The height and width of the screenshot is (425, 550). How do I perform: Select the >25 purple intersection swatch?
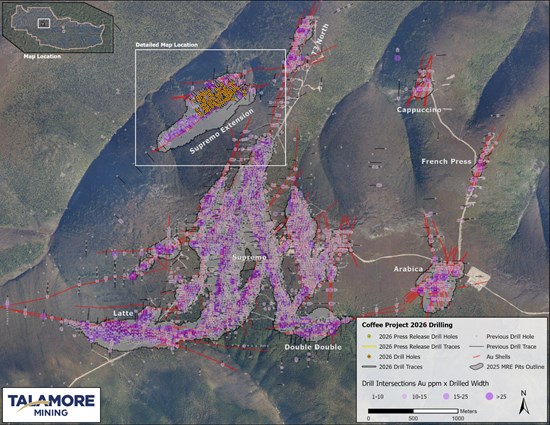click(489, 397)
